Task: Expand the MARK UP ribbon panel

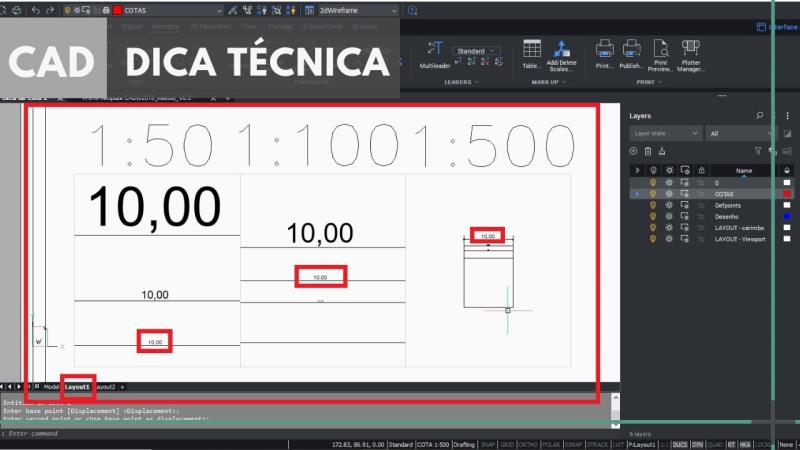Action: pos(548,82)
